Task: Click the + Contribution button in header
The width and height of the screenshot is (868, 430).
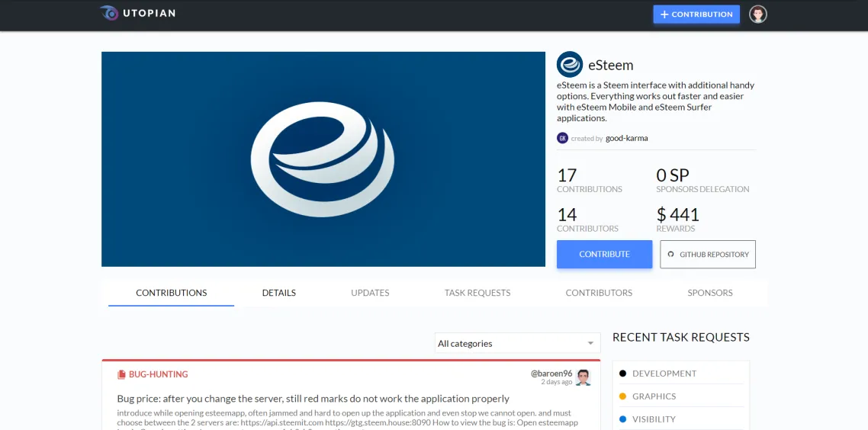Action: point(696,14)
